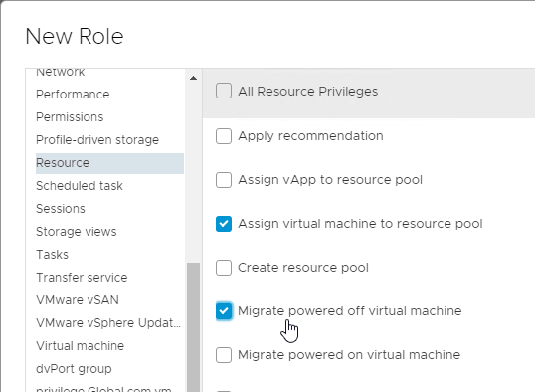Open the dvPort group category
535x392 pixels.
pyautogui.click(x=74, y=369)
